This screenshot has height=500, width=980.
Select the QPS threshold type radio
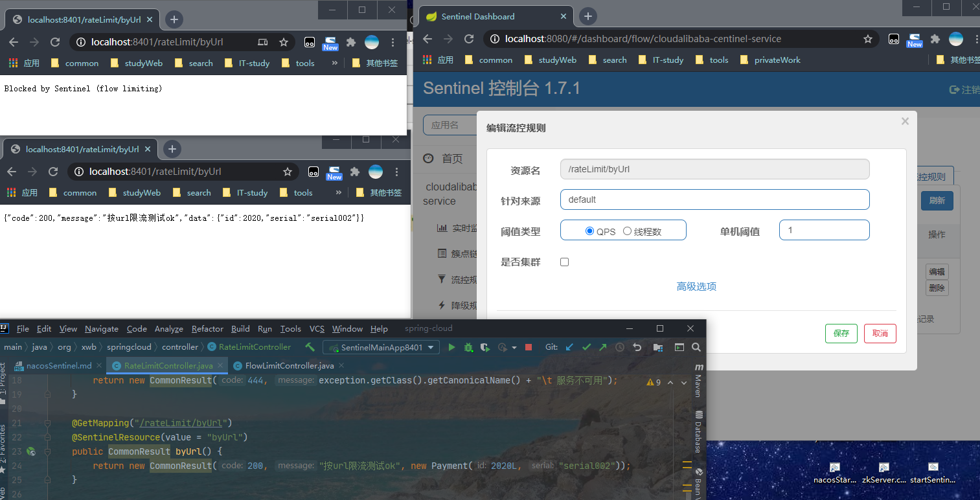click(x=589, y=230)
